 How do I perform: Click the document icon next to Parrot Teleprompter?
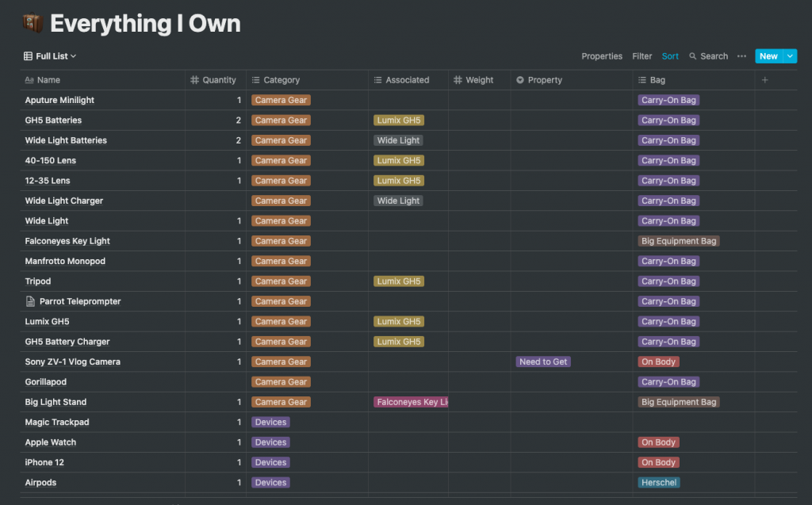[x=31, y=301]
